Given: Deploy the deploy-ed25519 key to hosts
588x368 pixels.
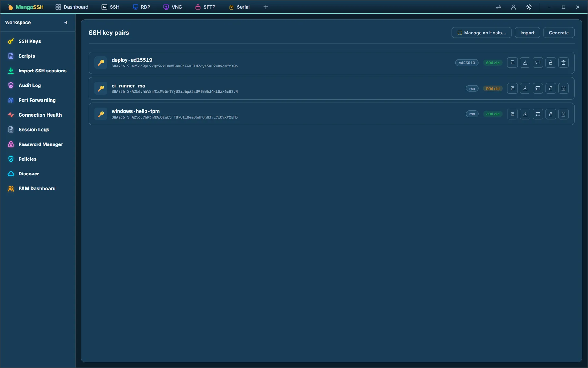Looking at the screenshot, I should coord(538,63).
